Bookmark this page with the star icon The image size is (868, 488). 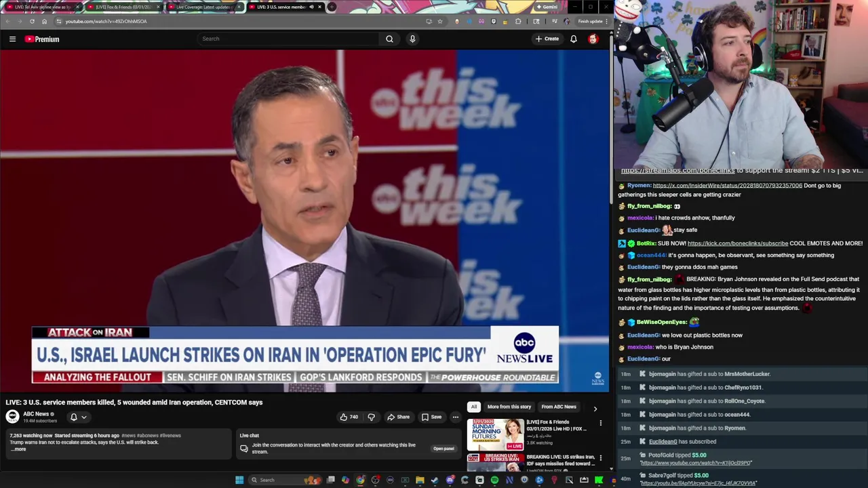pyautogui.click(x=440, y=21)
